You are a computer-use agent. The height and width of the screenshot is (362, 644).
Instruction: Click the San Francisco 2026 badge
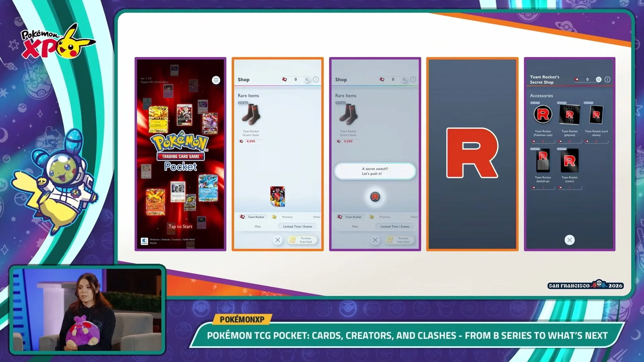585,285
